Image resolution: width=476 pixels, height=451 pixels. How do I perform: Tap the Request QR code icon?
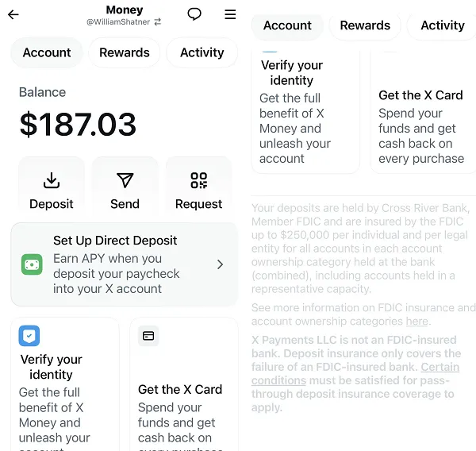[x=198, y=180]
